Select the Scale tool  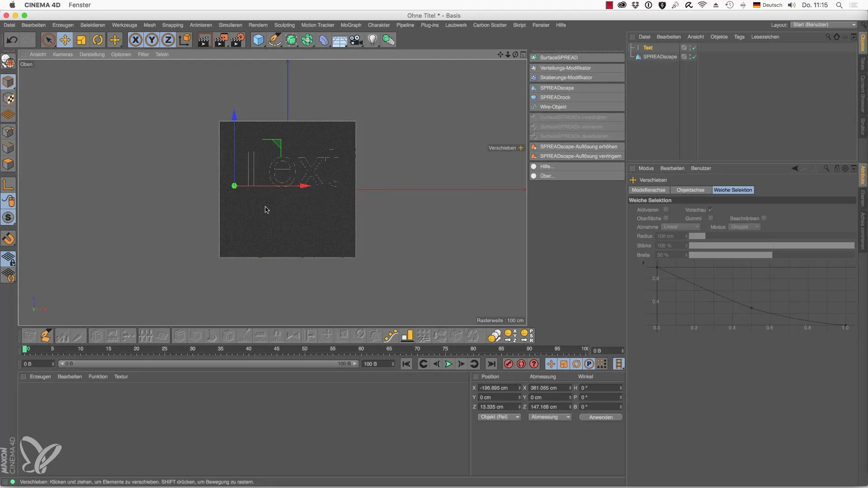pyautogui.click(x=81, y=40)
